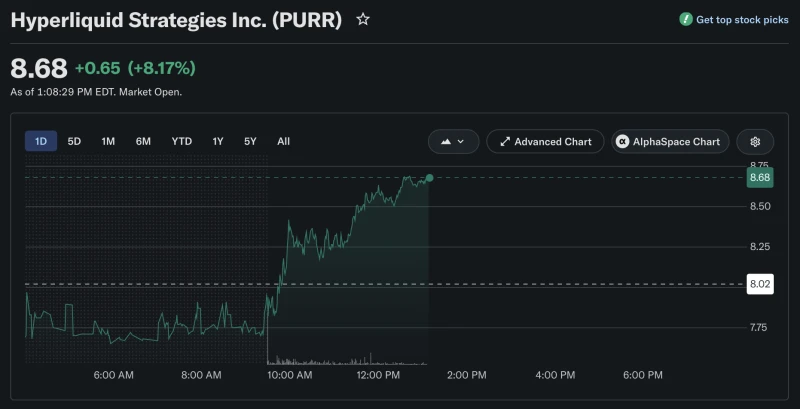
Task: Click the large 8.68 price quote
Action: [x=39, y=68]
